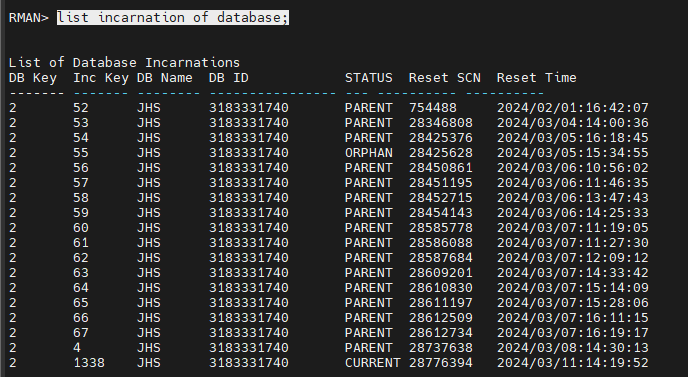Click Reset SCN value 28425376

click(441, 138)
